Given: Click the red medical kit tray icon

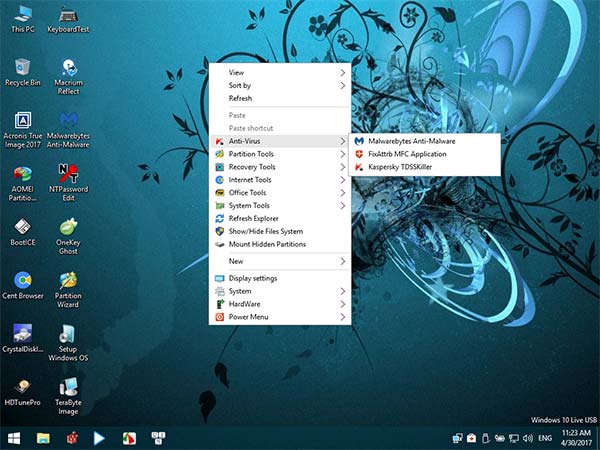Looking at the screenshot, I should pos(472,438).
